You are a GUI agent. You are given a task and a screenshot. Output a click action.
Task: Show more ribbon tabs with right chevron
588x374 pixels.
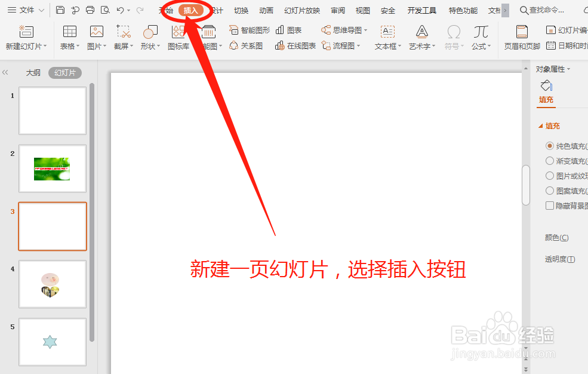[505, 11]
